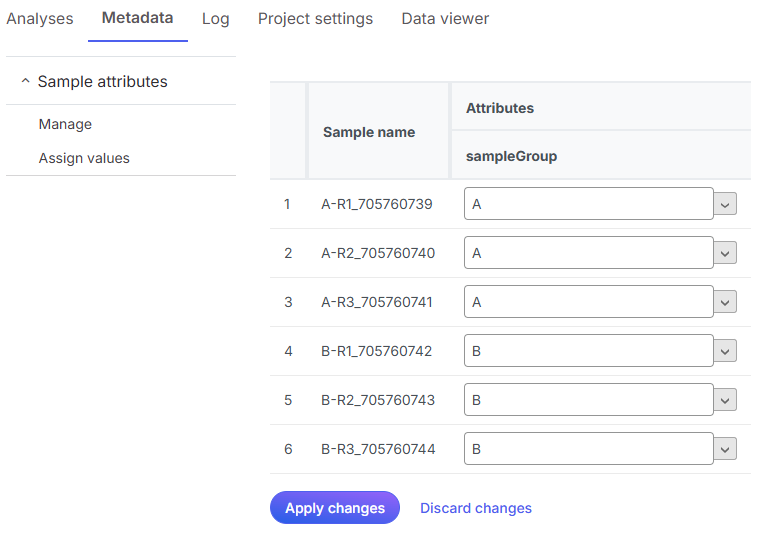Click the Discard changes link
Screen dimensions: 776x541
(476, 508)
